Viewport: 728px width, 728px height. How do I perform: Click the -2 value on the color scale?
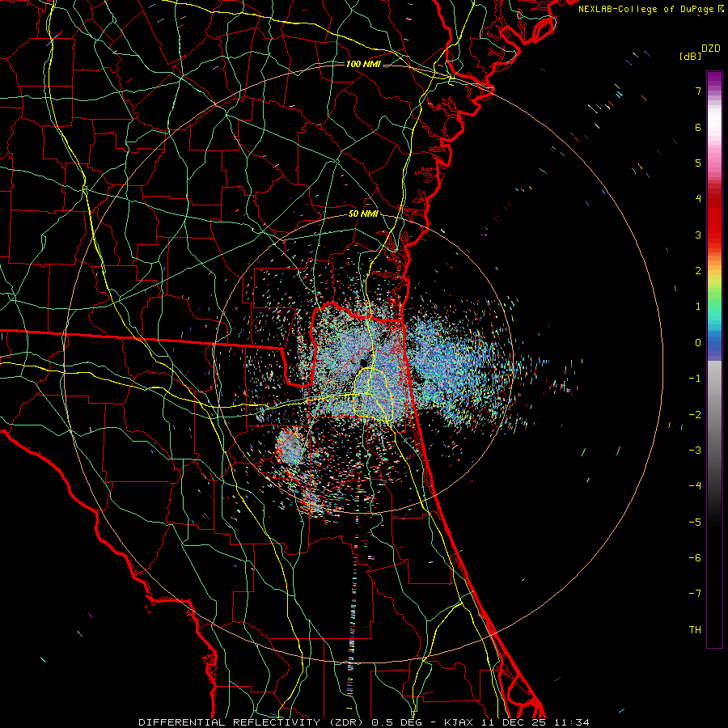tap(695, 415)
